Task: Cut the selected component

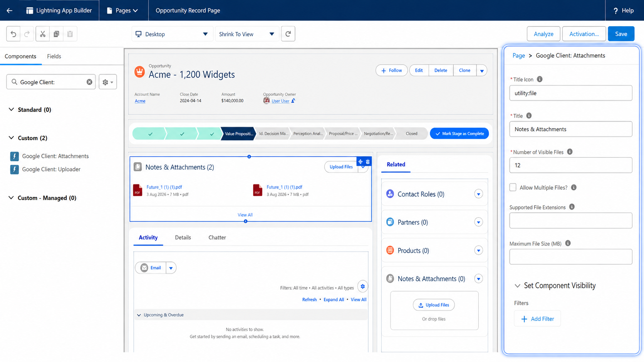Action: (x=43, y=34)
